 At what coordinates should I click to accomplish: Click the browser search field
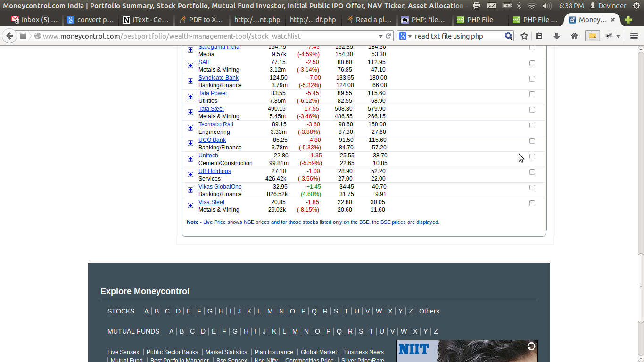(457, 36)
